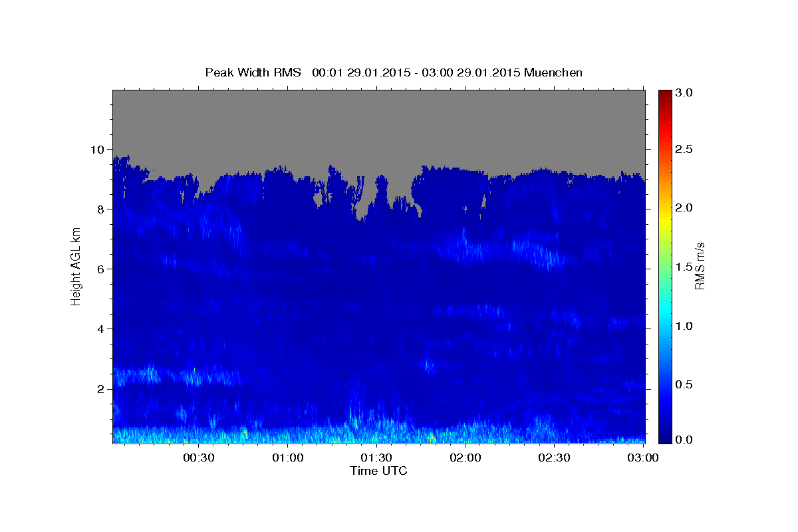Click the colorbar value 1.0
The height and width of the screenshot is (532, 798).
(685, 326)
